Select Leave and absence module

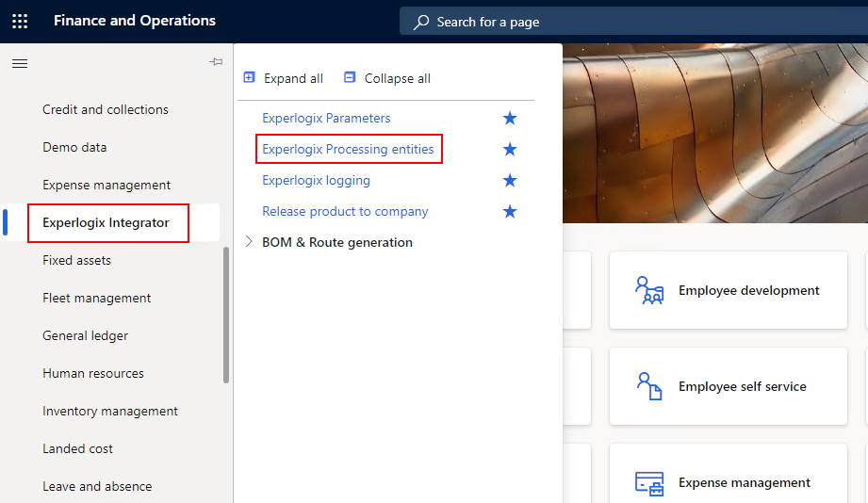click(97, 486)
